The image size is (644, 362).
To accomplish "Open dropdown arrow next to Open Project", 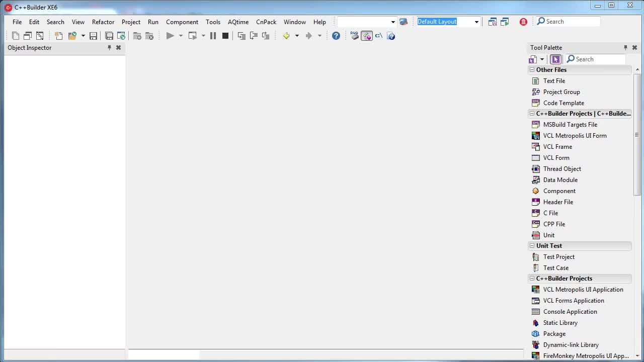I will 83,36.
